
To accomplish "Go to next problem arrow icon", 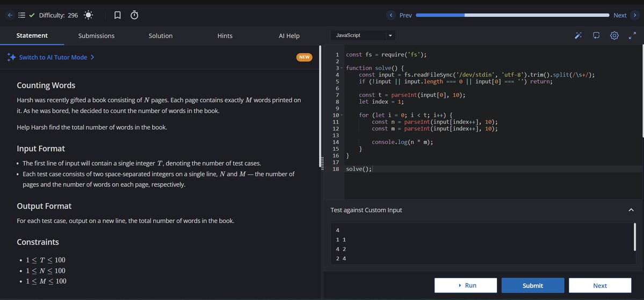I will (x=635, y=15).
